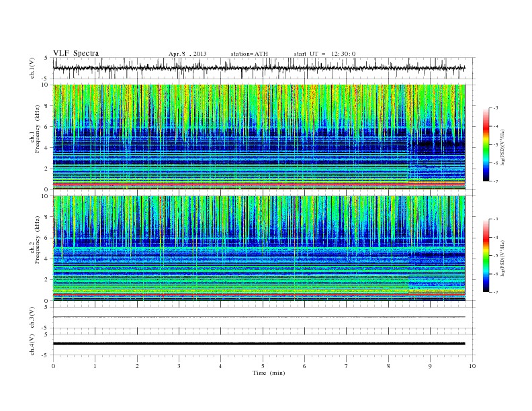Click time axis tick label '9'
The width and height of the screenshot is (532, 411).
click(430, 366)
